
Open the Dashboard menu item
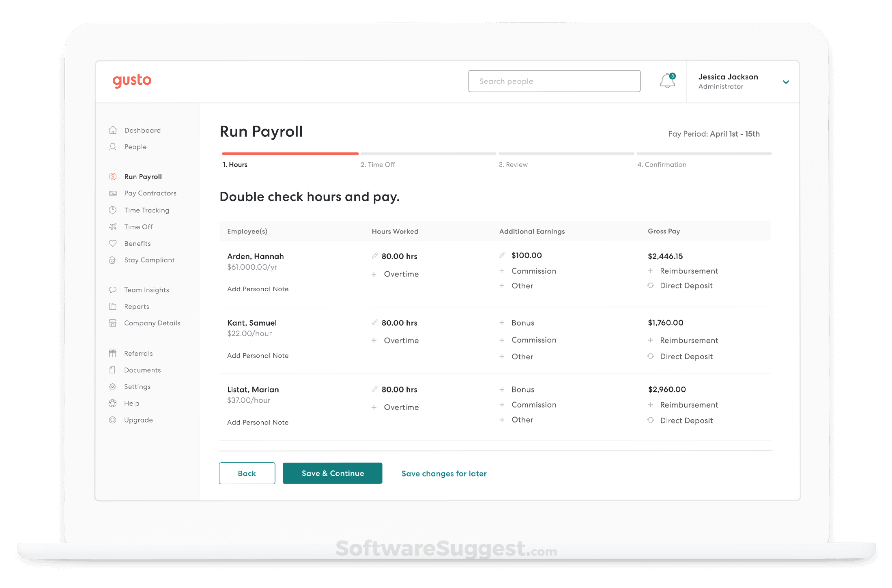click(142, 130)
